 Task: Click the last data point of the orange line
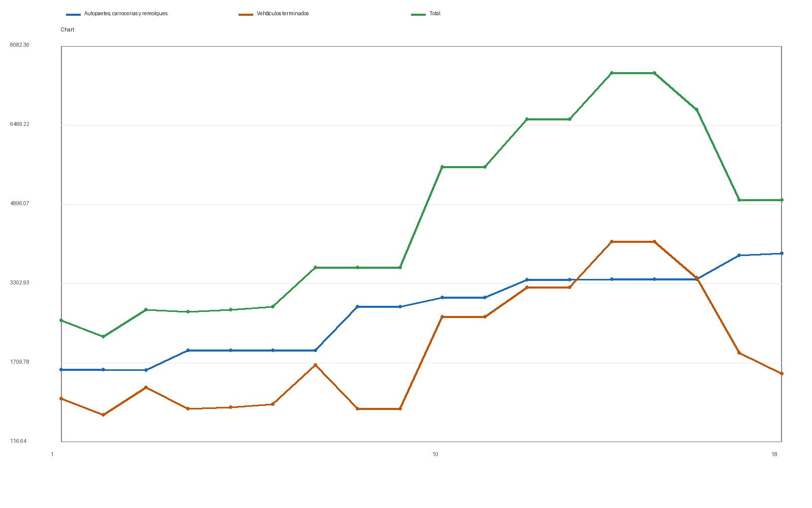click(x=782, y=374)
